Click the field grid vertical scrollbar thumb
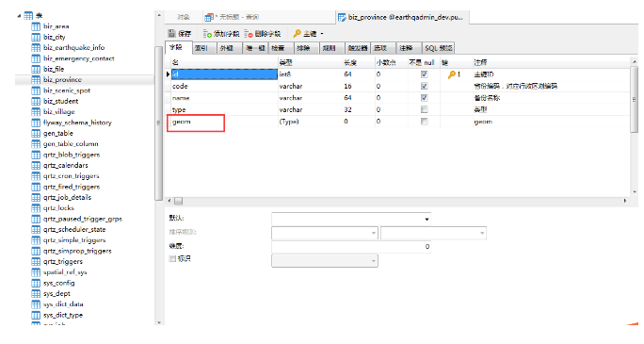 (x=635, y=99)
